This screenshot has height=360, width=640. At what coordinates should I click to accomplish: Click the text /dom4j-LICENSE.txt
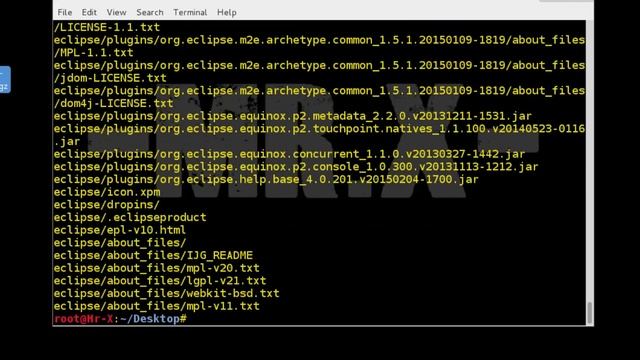point(113,103)
